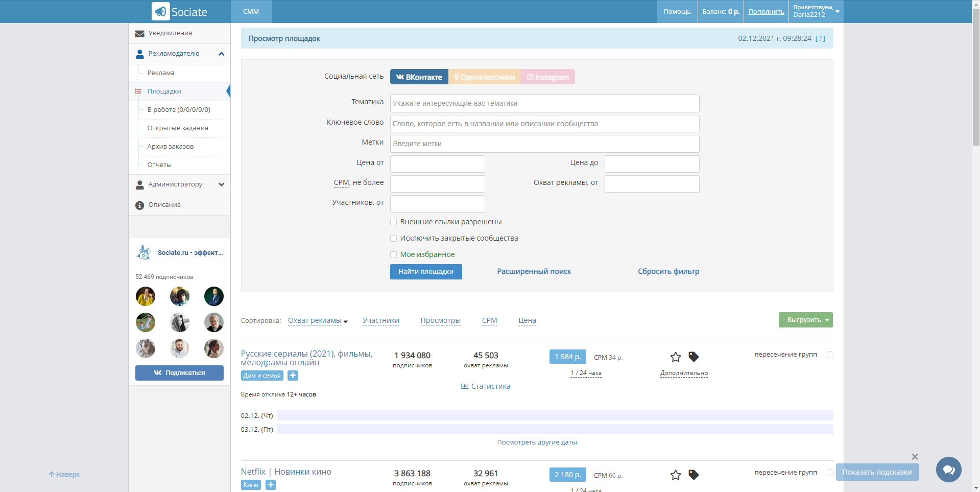Focus the Ключевое слово input field

544,124
